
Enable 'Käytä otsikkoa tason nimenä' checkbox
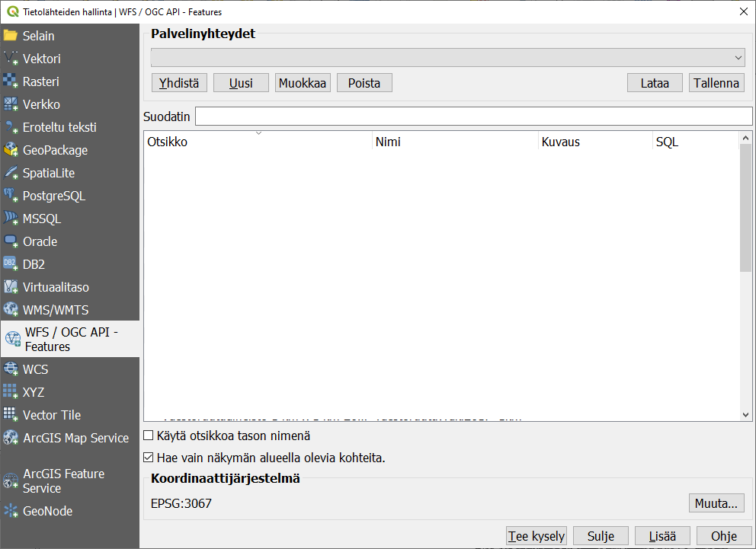149,436
